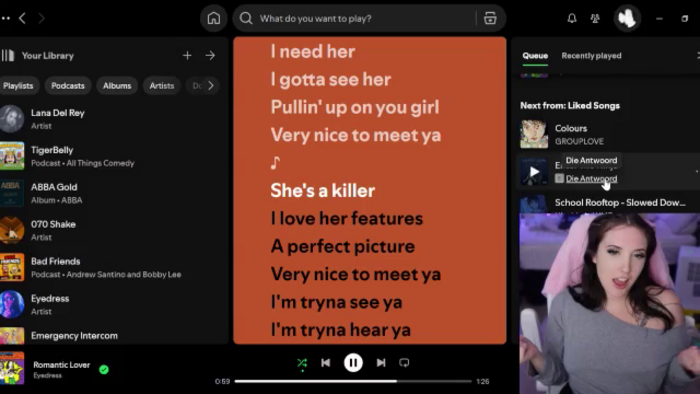Viewport: 700px width, 394px height.
Task: Open the Die Antwoord artist link
Action: coord(592,178)
